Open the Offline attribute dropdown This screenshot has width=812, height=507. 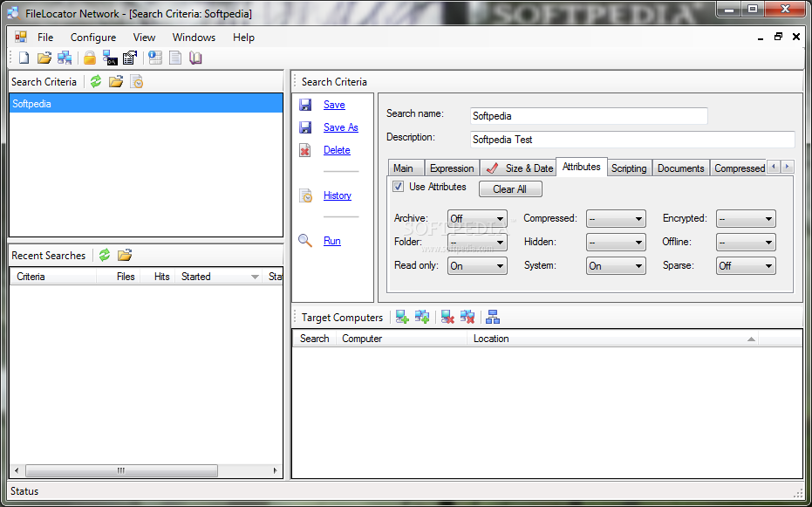746,242
